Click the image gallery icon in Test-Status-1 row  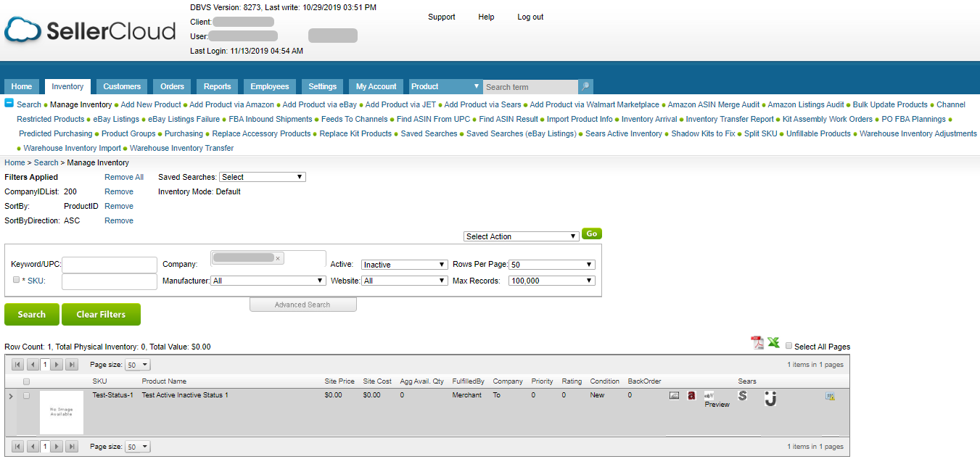tap(674, 395)
